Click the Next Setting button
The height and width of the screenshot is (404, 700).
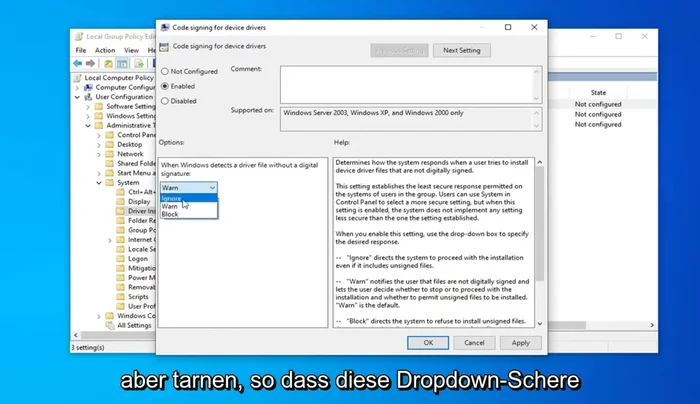pyautogui.click(x=462, y=50)
